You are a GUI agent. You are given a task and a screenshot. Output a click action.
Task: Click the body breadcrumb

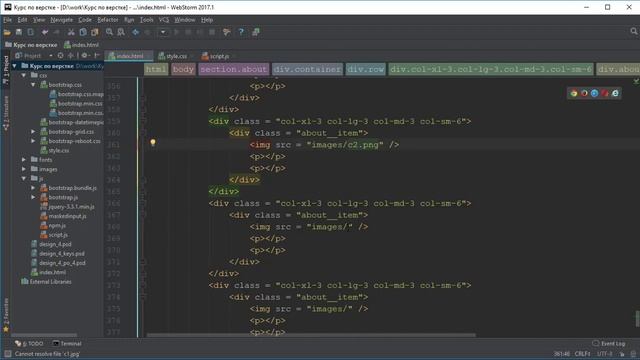[183, 69]
